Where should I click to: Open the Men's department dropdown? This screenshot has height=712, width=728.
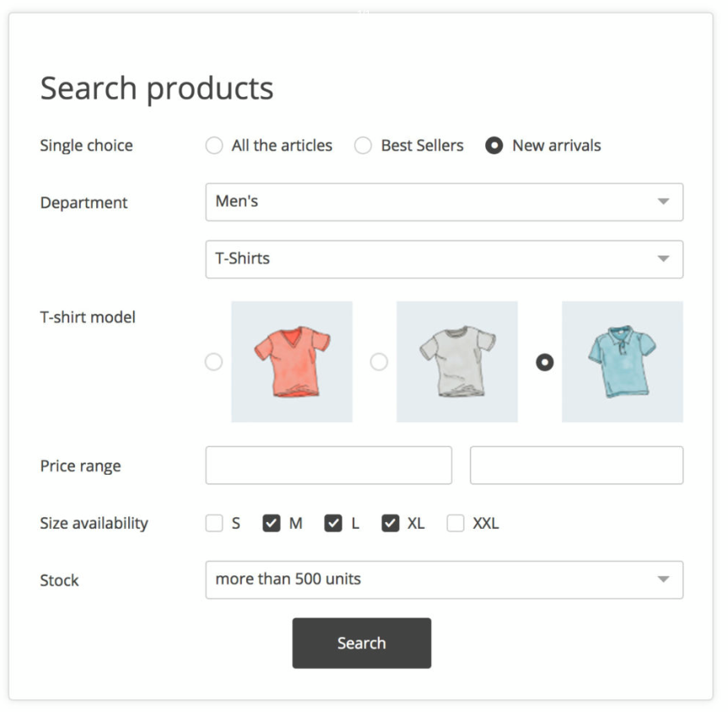(444, 202)
